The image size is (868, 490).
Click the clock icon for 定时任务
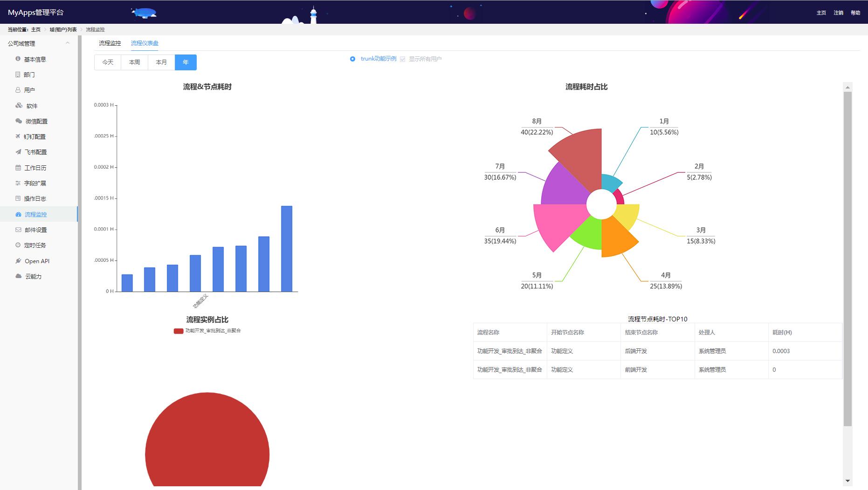coord(18,245)
